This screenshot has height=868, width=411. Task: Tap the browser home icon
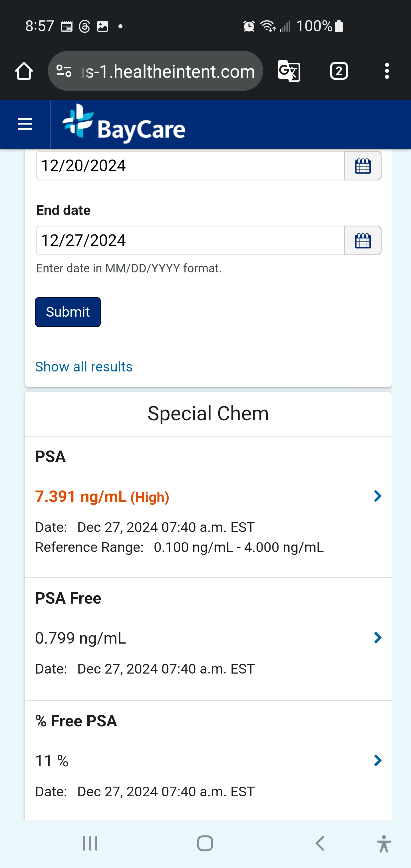24,71
